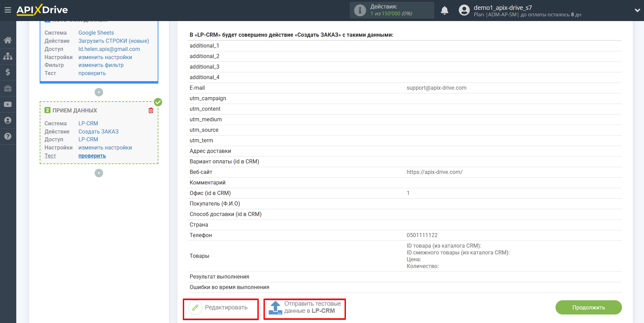This screenshot has height=323, width=644.
Task: Click the upload icon for LP-CRM test
Action: click(x=275, y=308)
